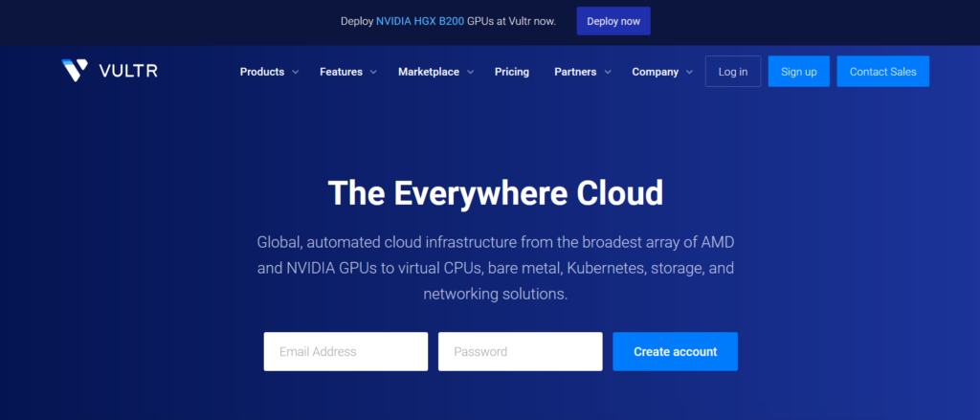The width and height of the screenshot is (980, 420).
Task: Open the Partners menu
Action: pos(575,72)
